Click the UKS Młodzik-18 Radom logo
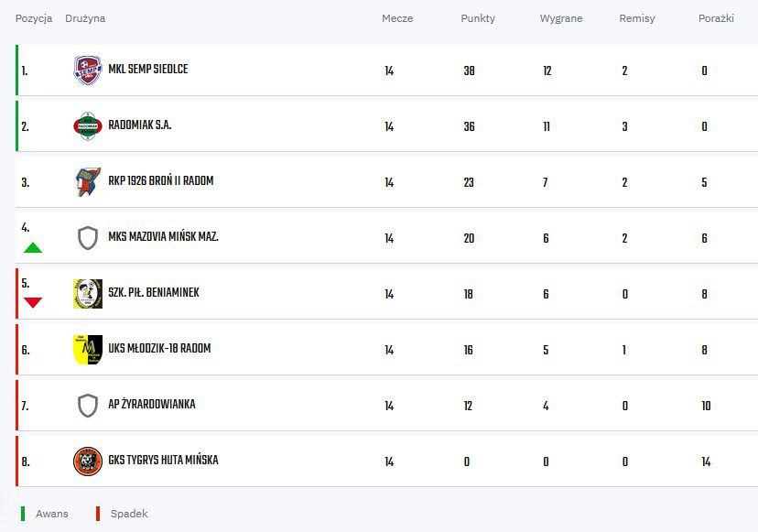Image resolution: width=758 pixels, height=532 pixels. [x=88, y=350]
